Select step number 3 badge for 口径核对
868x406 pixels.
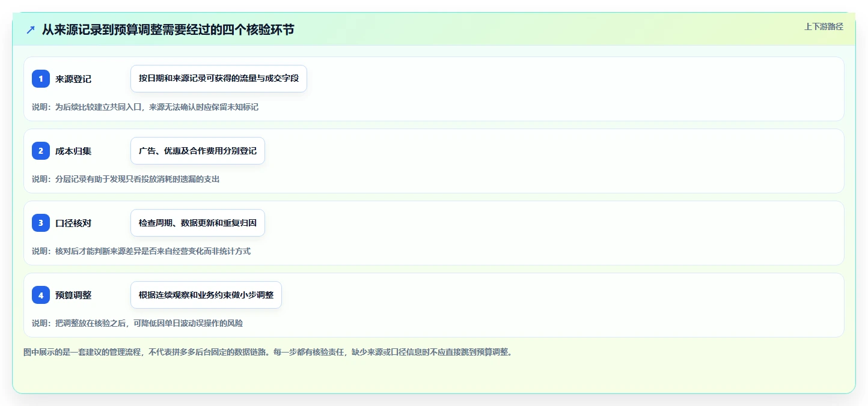pyautogui.click(x=41, y=223)
